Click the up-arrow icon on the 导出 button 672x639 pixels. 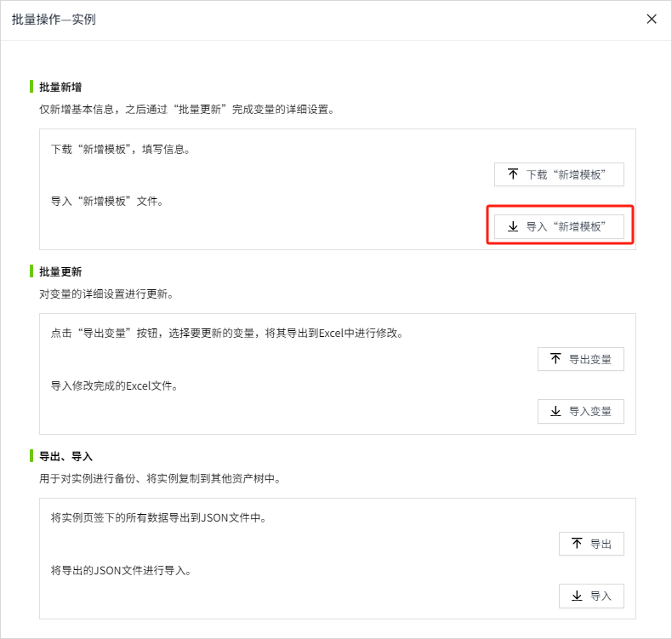[x=578, y=544]
